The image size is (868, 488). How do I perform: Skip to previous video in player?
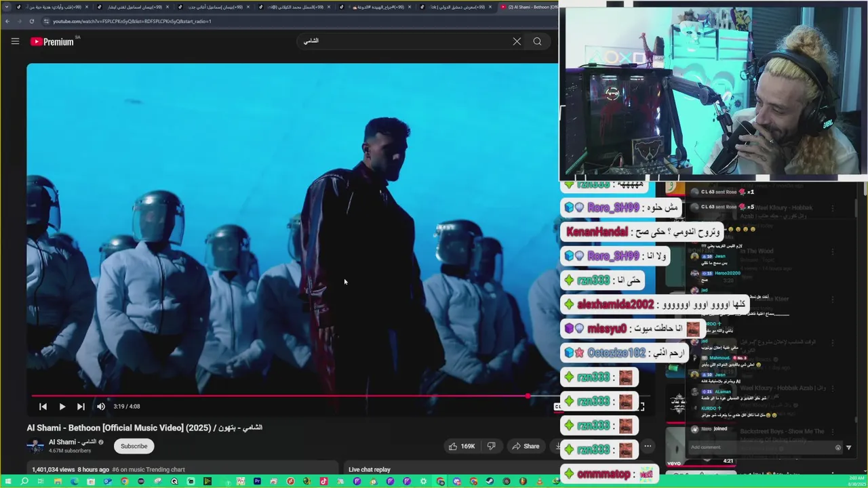click(43, 407)
